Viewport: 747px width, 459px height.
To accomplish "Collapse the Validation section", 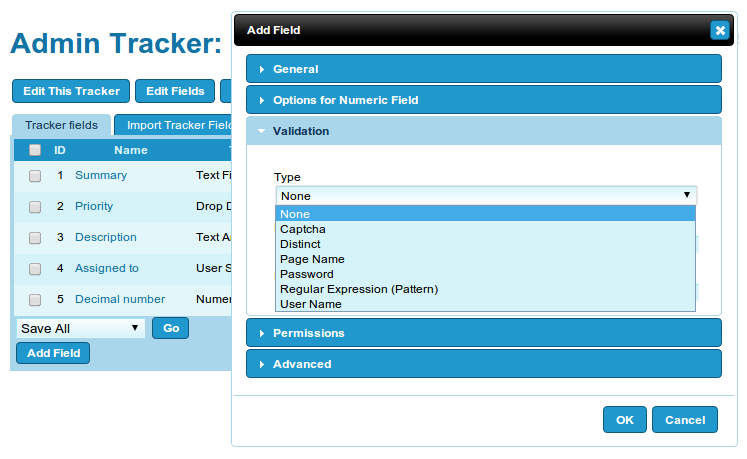I will 300,131.
